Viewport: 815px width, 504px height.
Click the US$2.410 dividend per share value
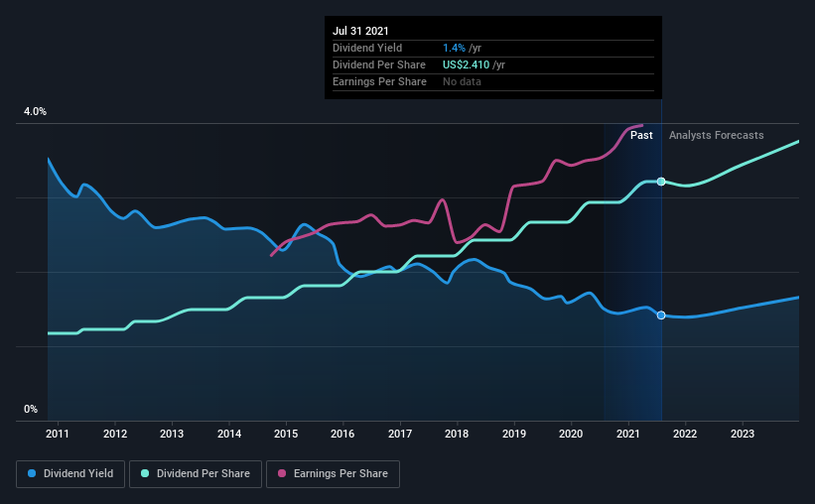point(467,64)
